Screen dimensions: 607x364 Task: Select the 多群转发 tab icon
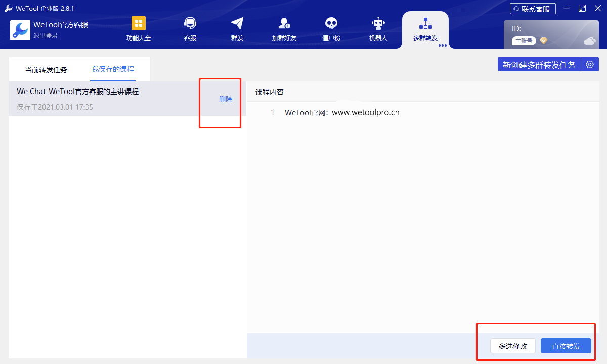click(x=425, y=23)
